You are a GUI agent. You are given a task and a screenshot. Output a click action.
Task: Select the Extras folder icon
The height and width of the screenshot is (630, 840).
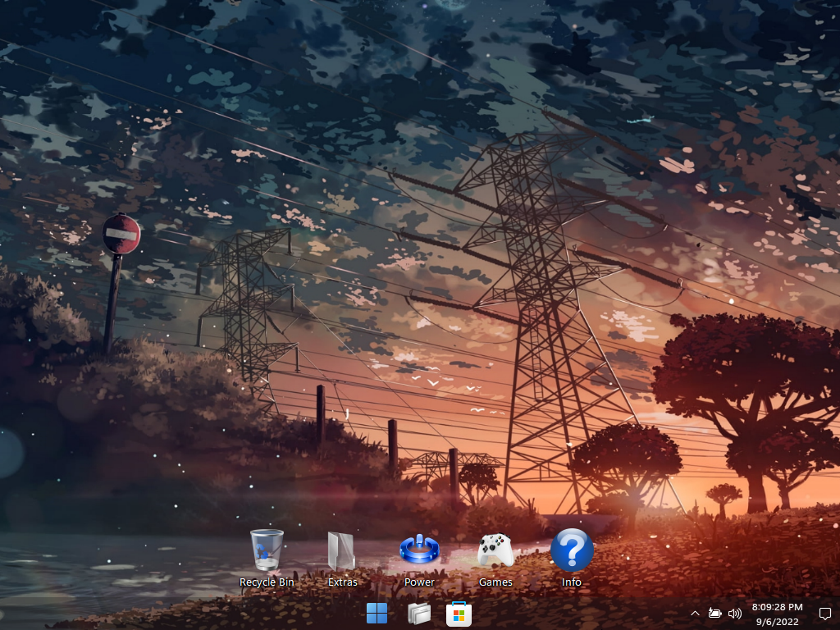pyautogui.click(x=342, y=551)
